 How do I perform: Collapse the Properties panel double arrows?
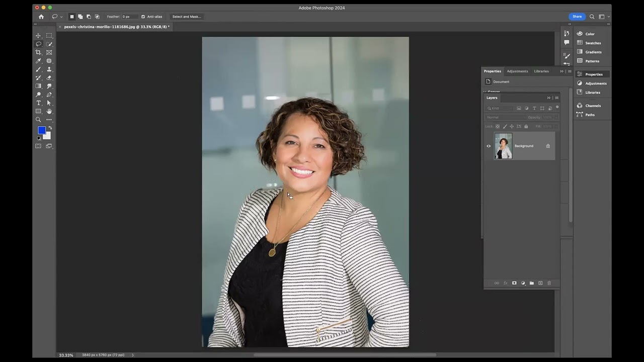(x=562, y=71)
